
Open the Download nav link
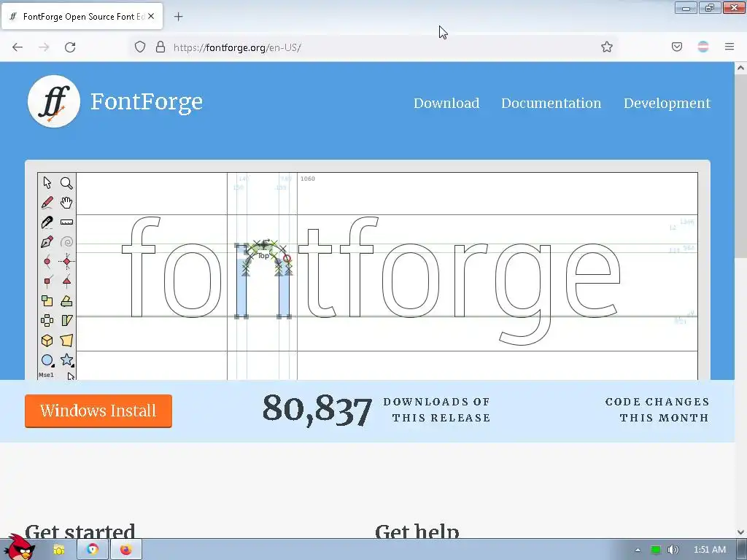[x=446, y=103]
